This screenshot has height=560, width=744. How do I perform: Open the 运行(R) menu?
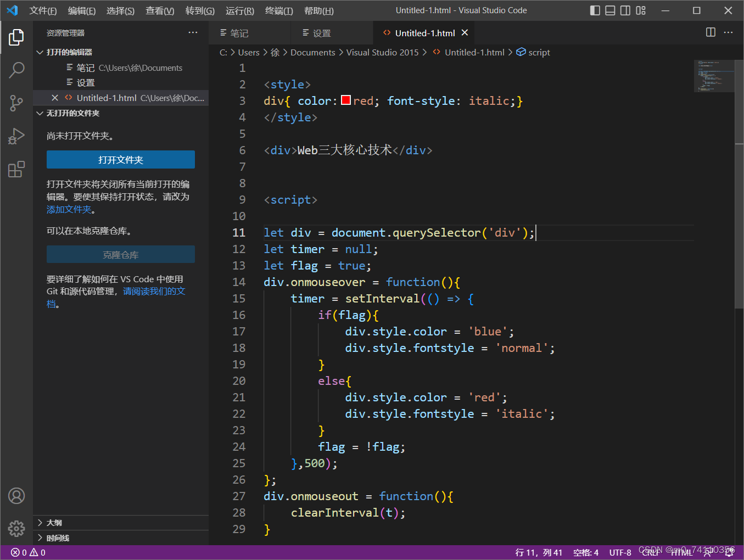240,10
